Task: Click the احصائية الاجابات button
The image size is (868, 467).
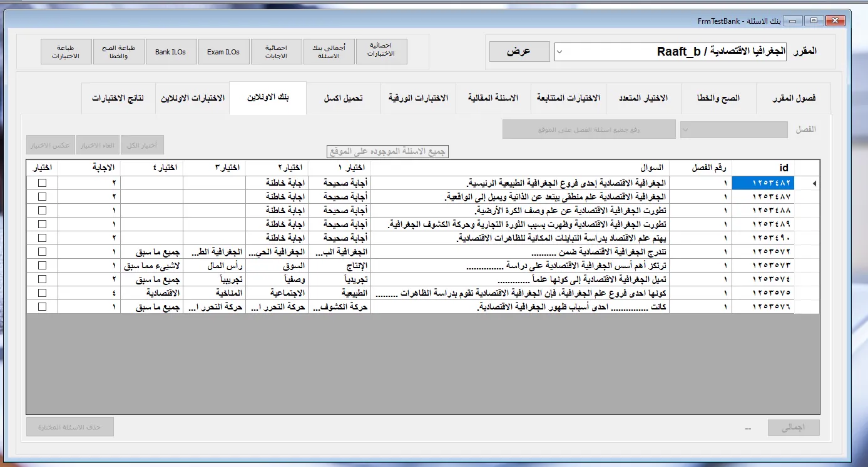Action: 276,52
